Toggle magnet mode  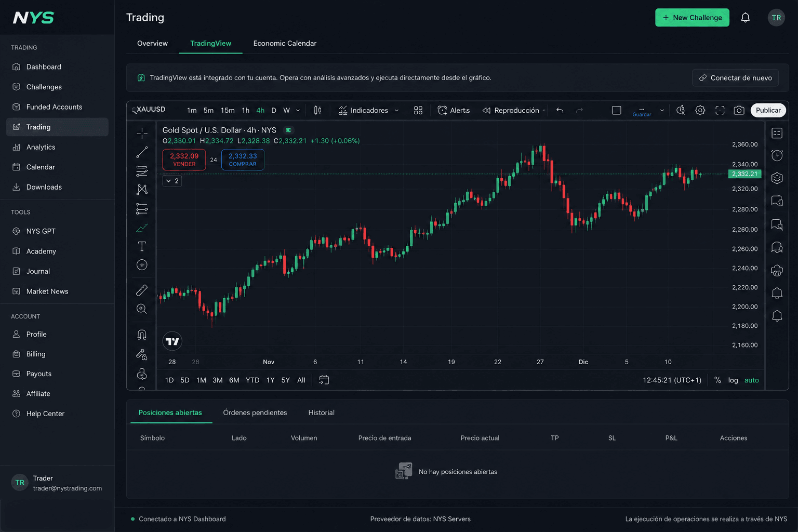[142, 335]
